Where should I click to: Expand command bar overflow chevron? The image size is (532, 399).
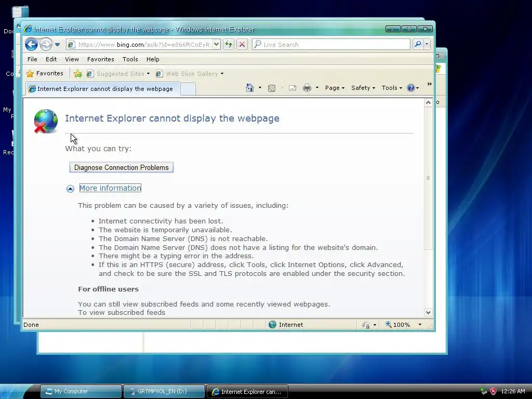pyautogui.click(x=430, y=84)
